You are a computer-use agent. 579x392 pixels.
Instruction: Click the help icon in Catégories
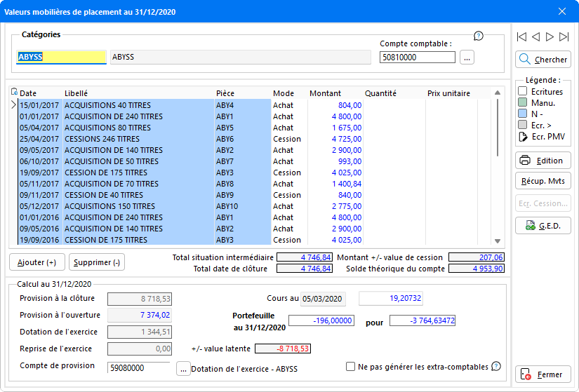[479, 36]
